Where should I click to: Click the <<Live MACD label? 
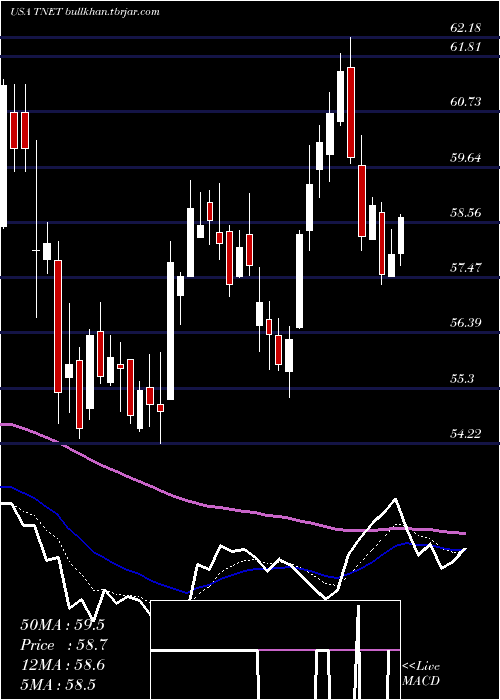pos(421,673)
